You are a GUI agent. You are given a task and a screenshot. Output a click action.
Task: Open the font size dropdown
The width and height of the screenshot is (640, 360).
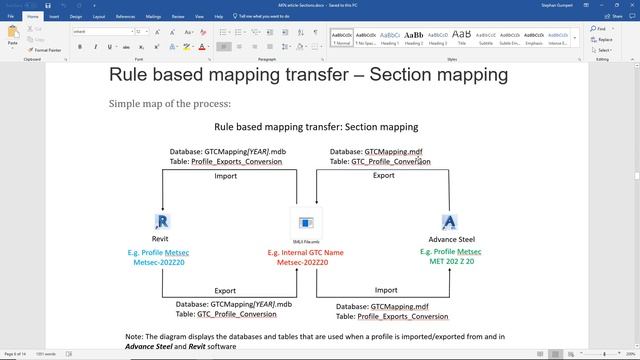click(x=147, y=31)
